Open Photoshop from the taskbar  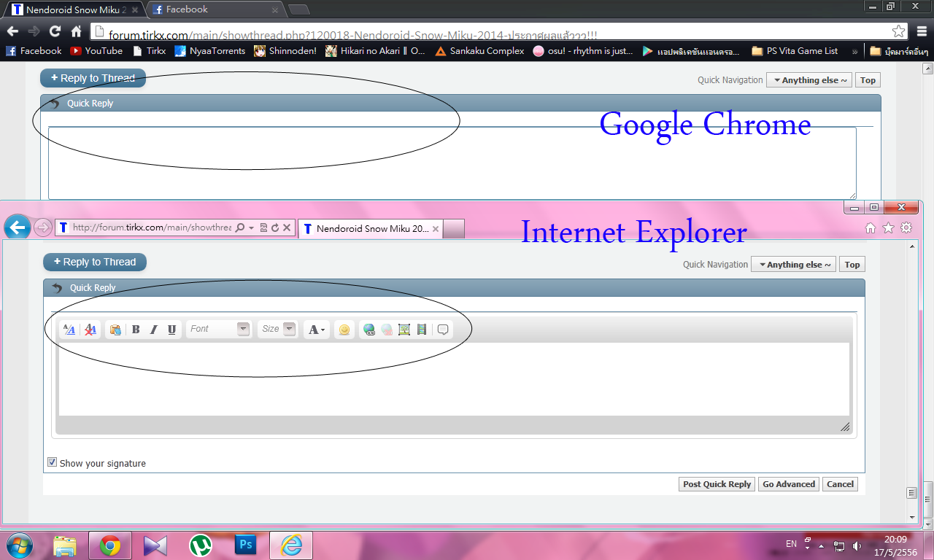246,545
